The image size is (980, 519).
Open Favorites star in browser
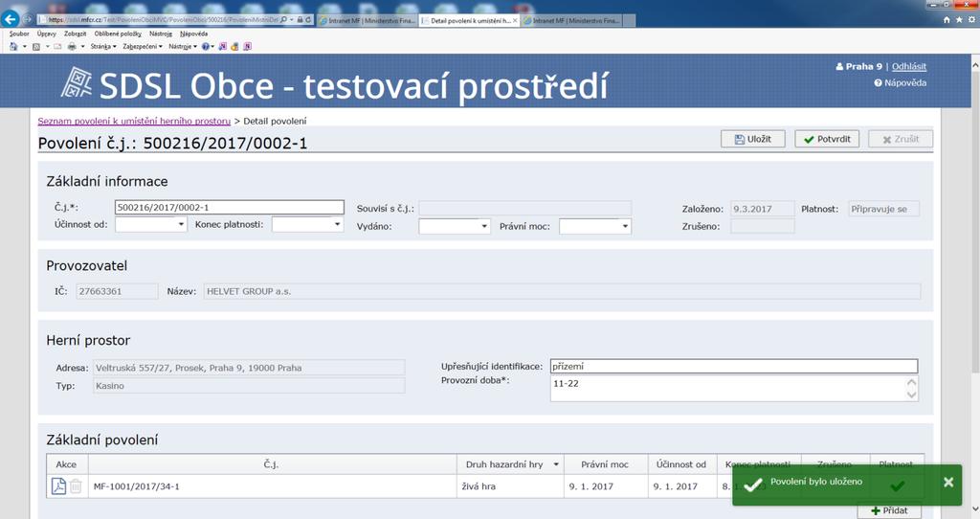pyautogui.click(x=959, y=20)
